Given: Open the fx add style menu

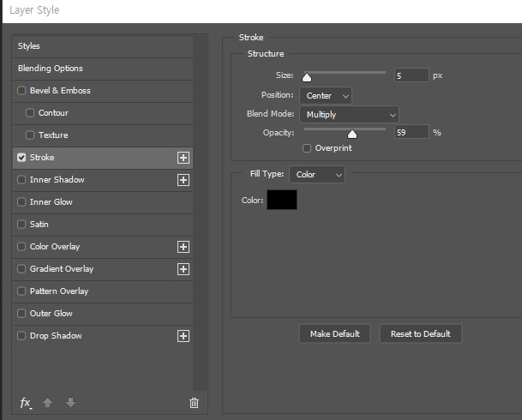Looking at the screenshot, I should (26, 403).
